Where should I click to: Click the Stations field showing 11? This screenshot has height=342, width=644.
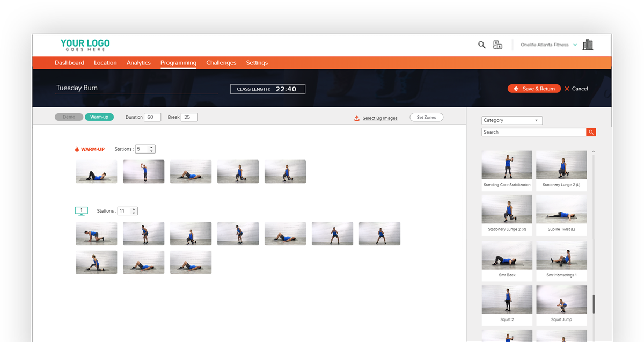click(x=124, y=211)
